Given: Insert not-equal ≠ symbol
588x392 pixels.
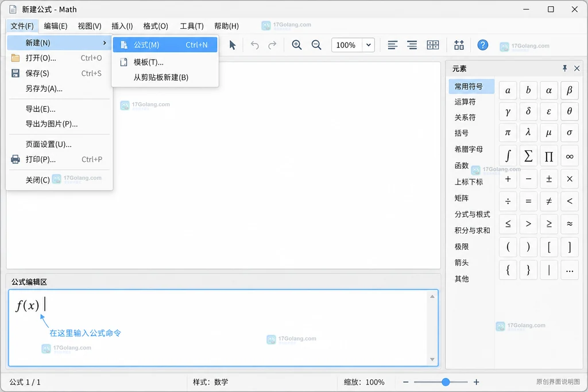Looking at the screenshot, I should 549,201.
